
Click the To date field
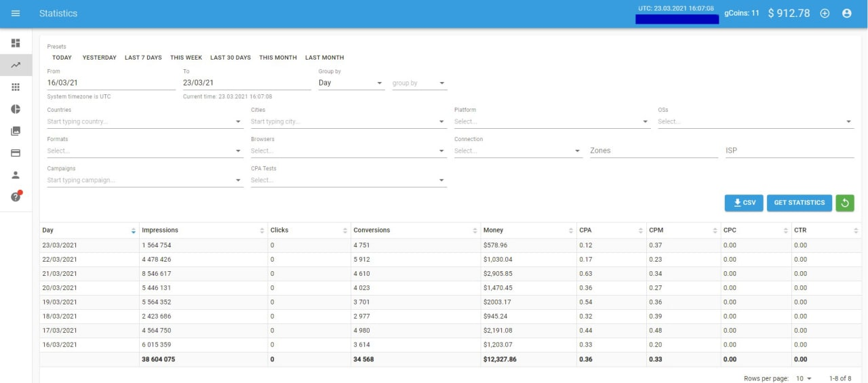coord(247,83)
